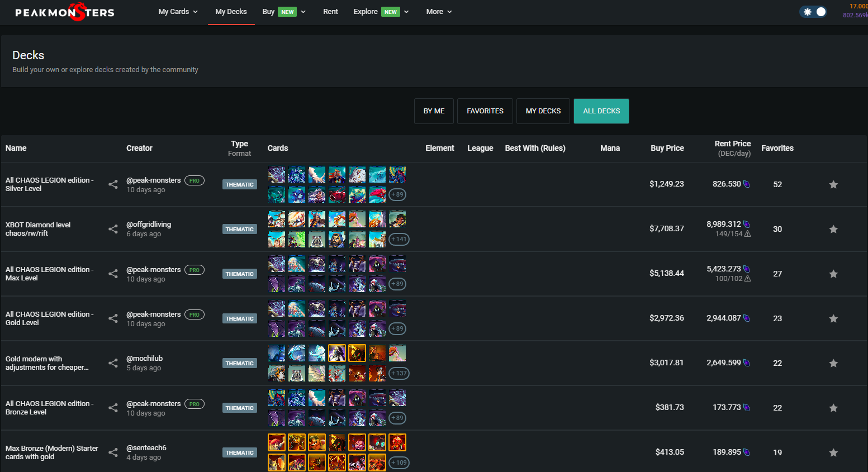Click the 2,649.599 rent price

pyautogui.click(x=724, y=363)
